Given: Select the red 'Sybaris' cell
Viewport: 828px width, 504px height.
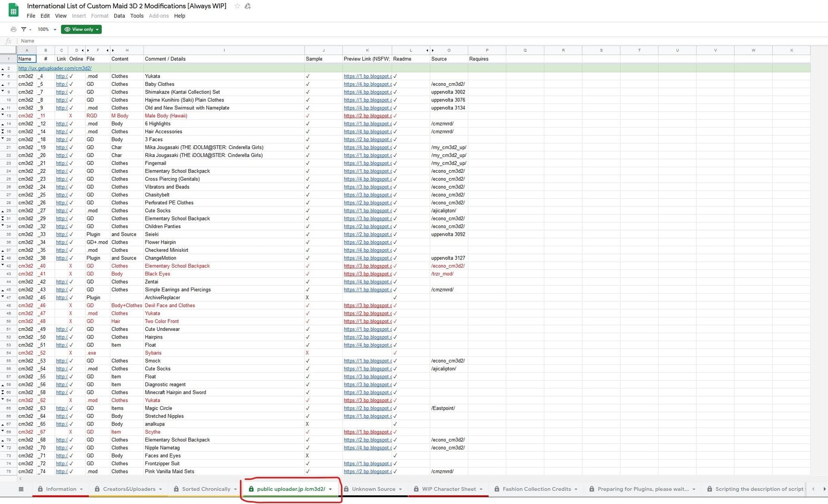Looking at the screenshot, I should (x=224, y=353).
